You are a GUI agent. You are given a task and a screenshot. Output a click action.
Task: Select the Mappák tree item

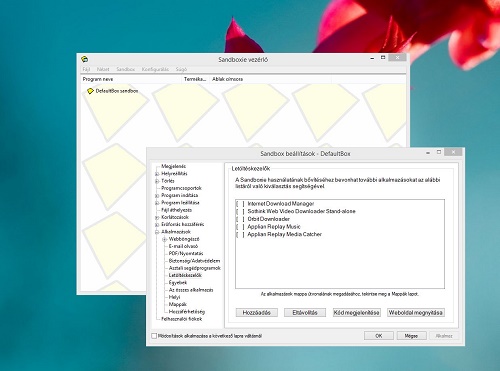[x=178, y=304]
